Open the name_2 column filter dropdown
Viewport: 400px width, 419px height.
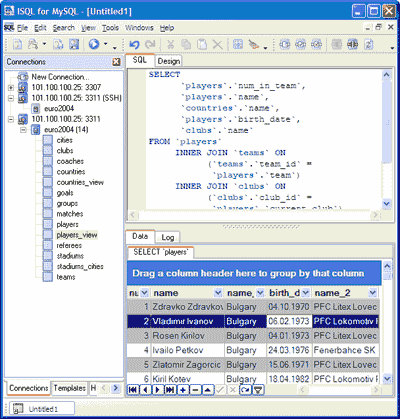coord(372,293)
